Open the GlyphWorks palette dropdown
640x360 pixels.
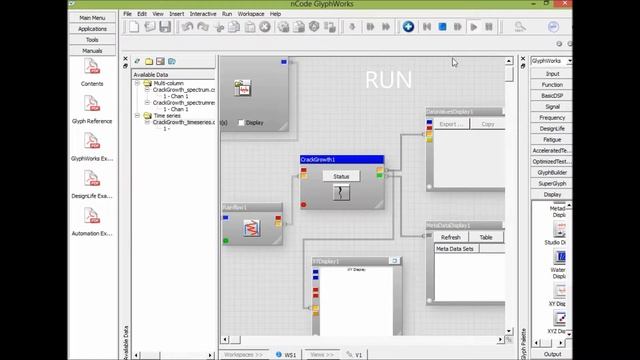coord(569,61)
